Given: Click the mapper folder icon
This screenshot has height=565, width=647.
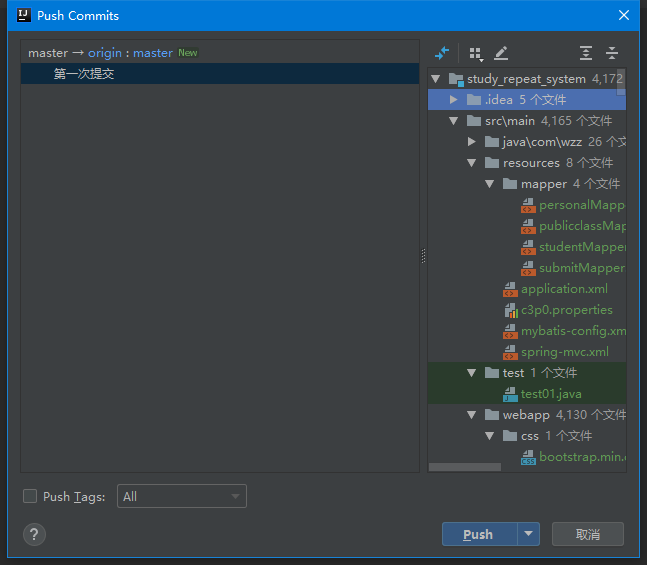Looking at the screenshot, I should (x=510, y=184).
